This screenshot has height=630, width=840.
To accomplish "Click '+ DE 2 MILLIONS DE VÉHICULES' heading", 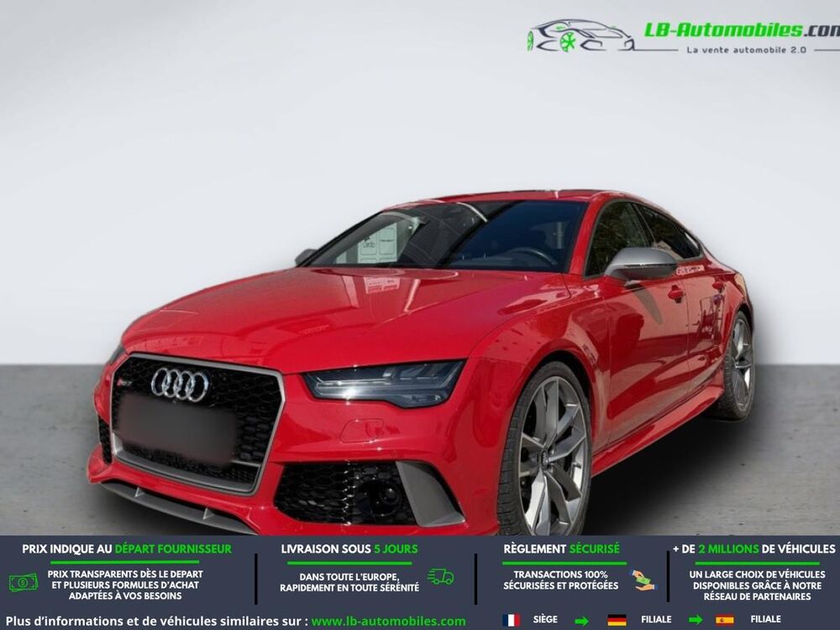I will coord(754,549).
